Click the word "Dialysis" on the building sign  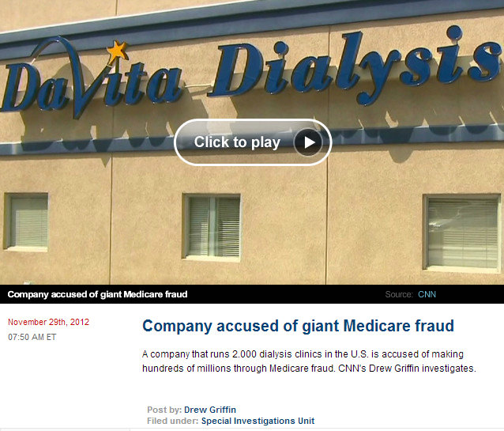pos(355,66)
